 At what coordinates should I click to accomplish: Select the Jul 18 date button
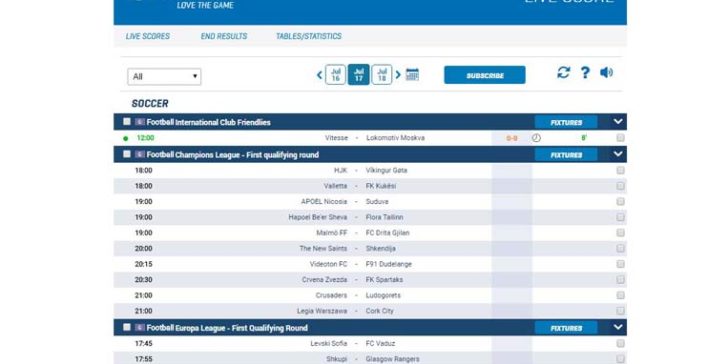382,75
